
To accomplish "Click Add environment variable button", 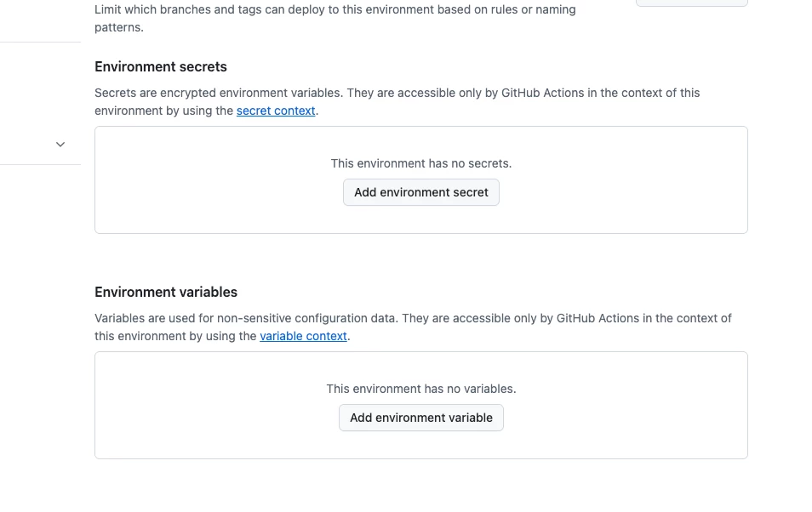I will pyautogui.click(x=421, y=418).
